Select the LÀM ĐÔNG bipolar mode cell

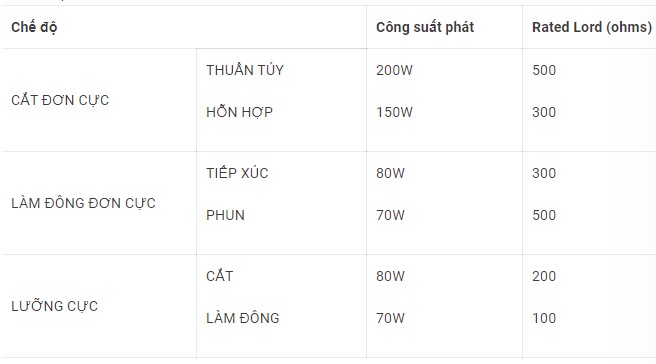click(x=243, y=318)
